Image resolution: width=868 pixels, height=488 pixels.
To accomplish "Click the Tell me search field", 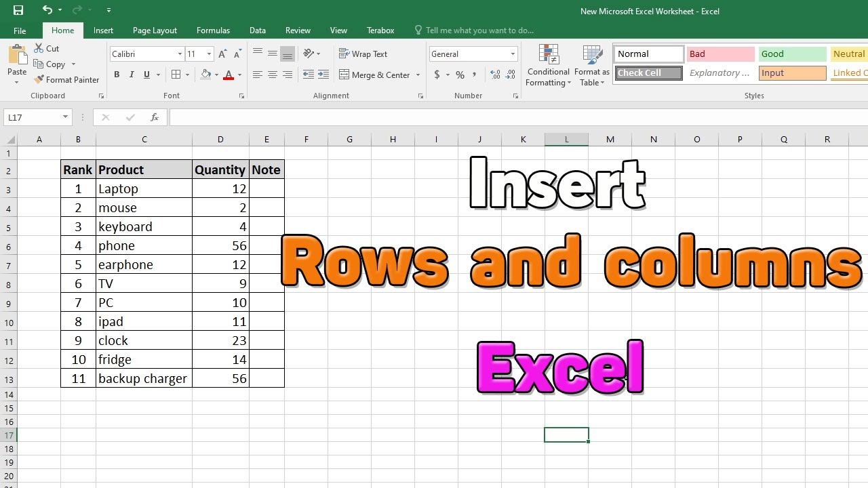I will pos(479,30).
